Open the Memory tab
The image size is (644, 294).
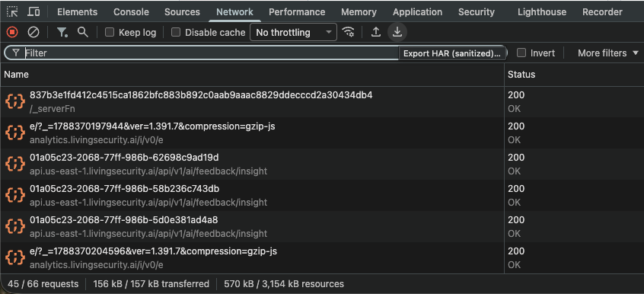359,12
